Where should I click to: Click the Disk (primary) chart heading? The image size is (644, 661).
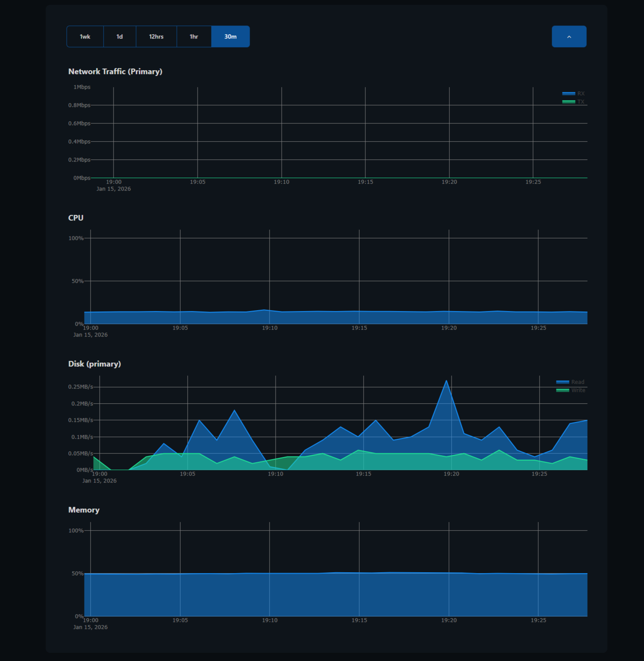coord(94,364)
